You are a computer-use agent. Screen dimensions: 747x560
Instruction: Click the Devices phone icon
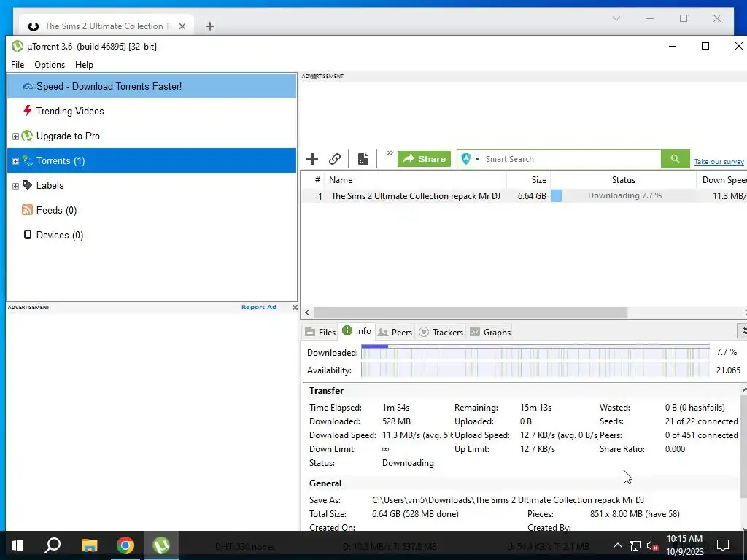coord(28,235)
